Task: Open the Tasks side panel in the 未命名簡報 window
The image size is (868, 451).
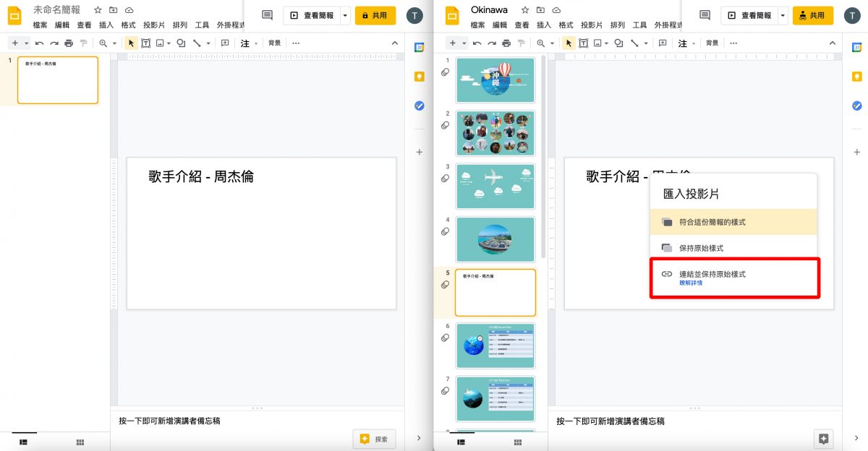Action: point(419,106)
